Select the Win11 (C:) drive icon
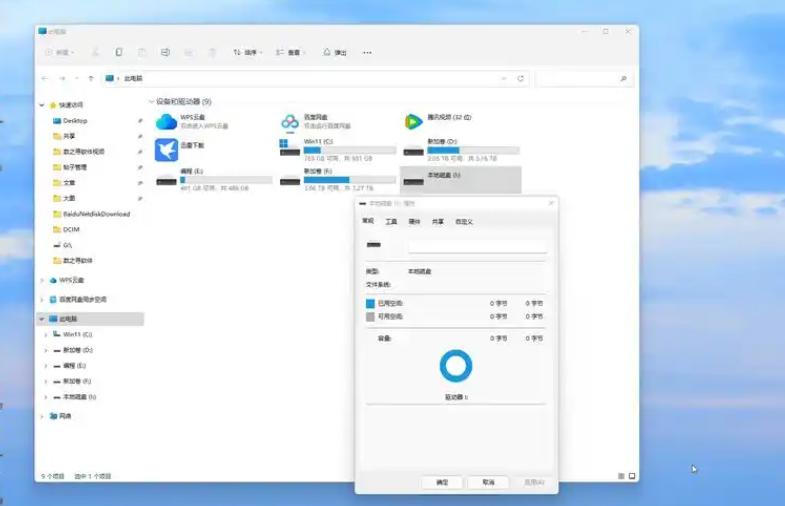The height and width of the screenshot is (506, 785). [x=290, y=148]
